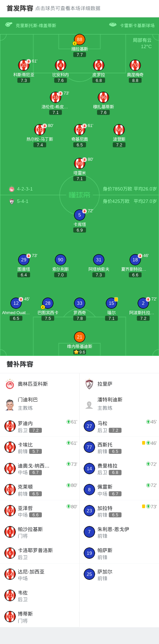
Task: Click the stadium icon beside 卡雷斯卡基斯球场
Action: click(113, 25)
